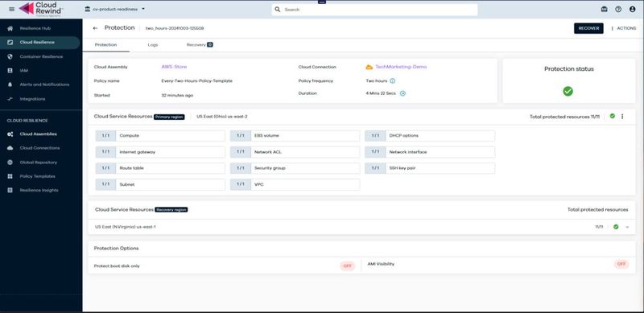Click the RECOVER button
Screen dimensions: 644x313
click(x=588, y=28)
